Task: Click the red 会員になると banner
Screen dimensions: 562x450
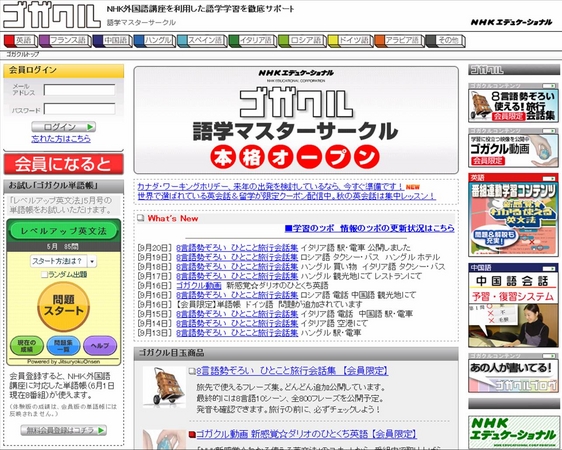Action: pos(63,164)
